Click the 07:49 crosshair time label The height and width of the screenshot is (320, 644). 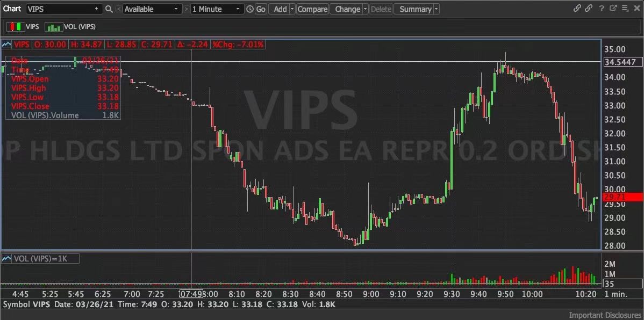point(191,294)
